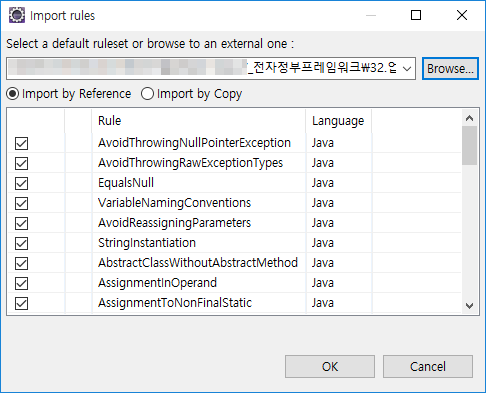Confirm with the OK button
Image resolution: width=486 pixels, height=393 pixels.
(330, 366)
